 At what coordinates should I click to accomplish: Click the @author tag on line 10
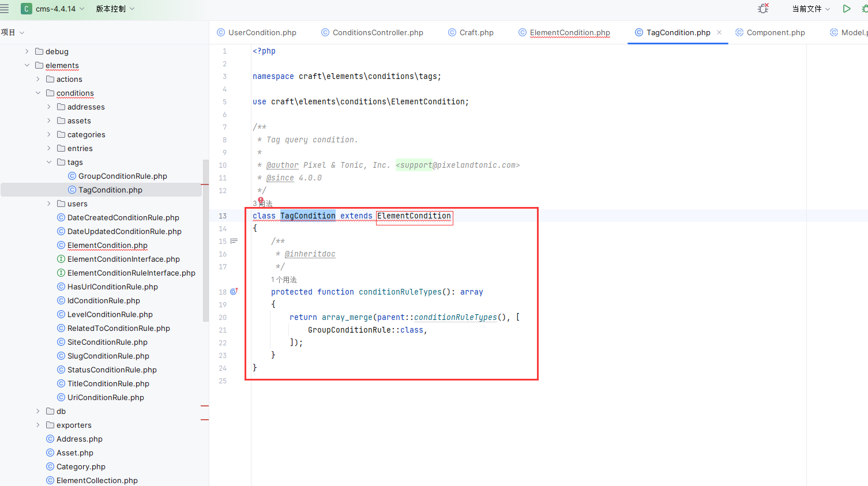click(x=283, y=165)
